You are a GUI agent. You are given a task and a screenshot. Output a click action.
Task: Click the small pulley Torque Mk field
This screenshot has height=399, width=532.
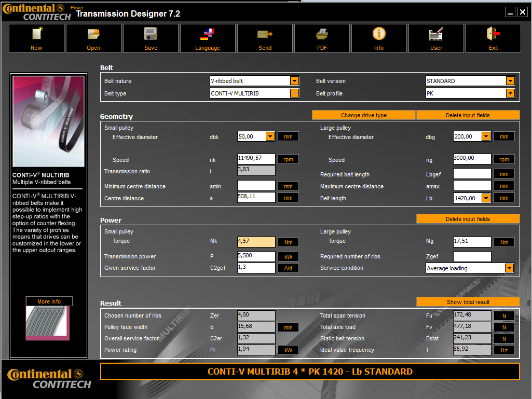[256, 242]
